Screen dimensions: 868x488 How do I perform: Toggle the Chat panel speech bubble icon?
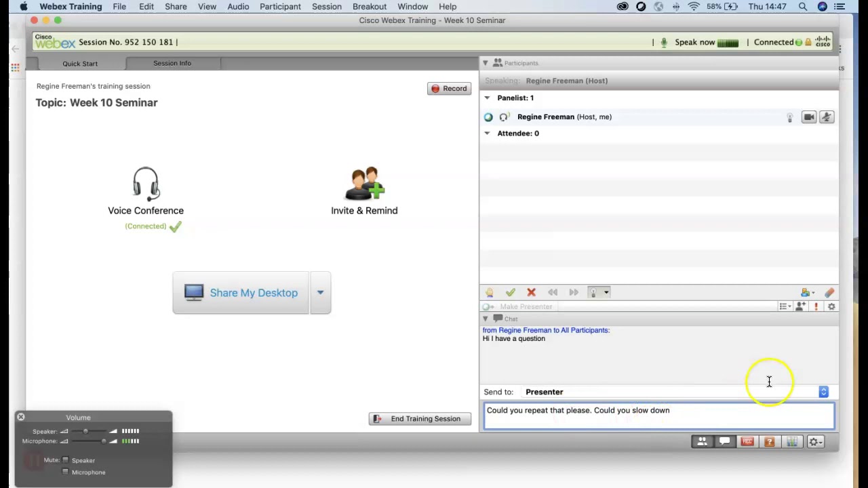(725, 442)
